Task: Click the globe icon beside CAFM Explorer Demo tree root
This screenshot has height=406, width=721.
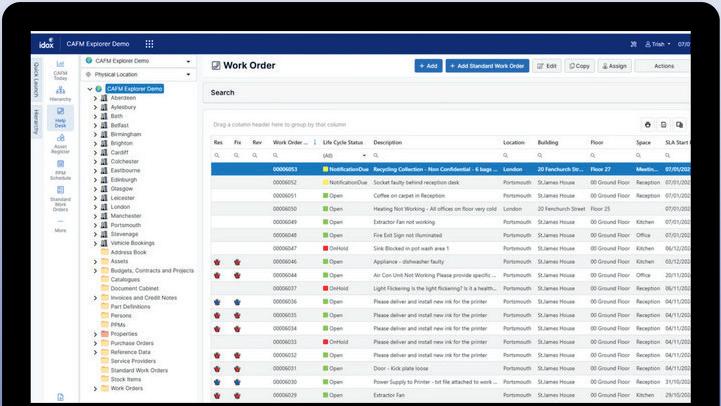Action: [98, 89]
